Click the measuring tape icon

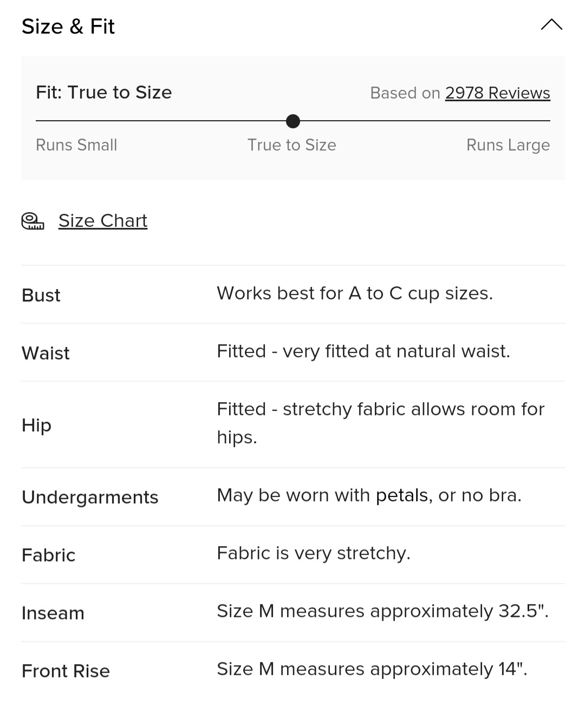(x=32, y=221)
